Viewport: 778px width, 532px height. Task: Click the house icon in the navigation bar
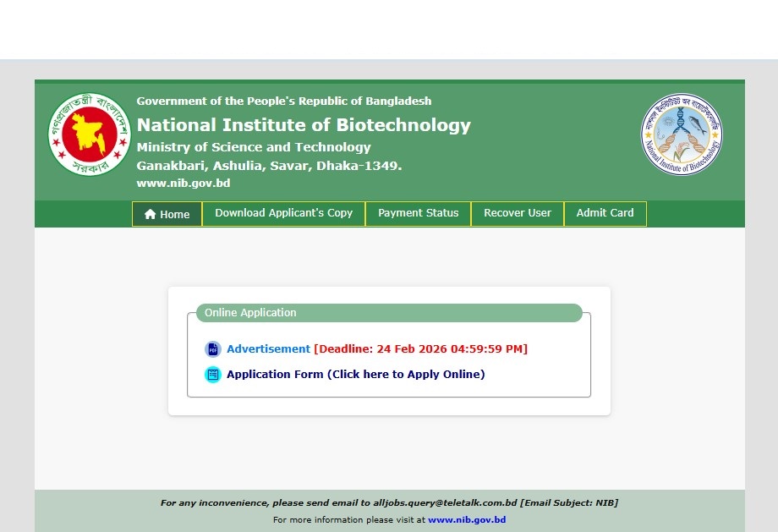(x=151, y=215)
